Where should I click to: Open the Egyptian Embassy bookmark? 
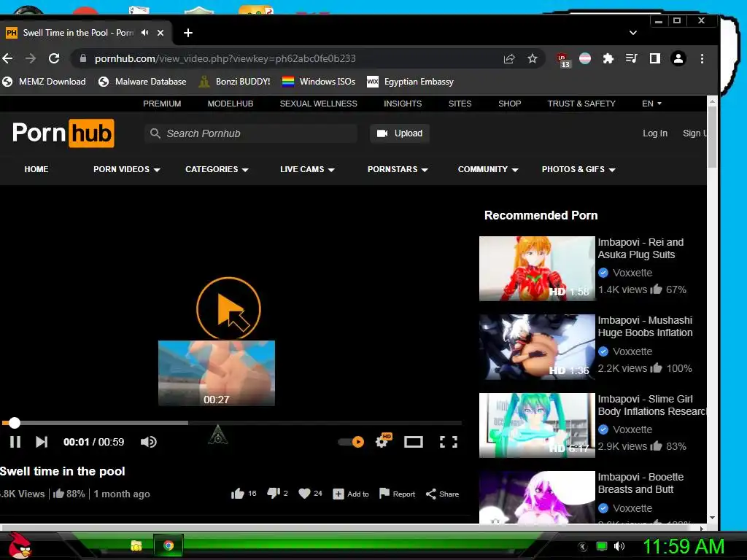click(x=410, y=82)
